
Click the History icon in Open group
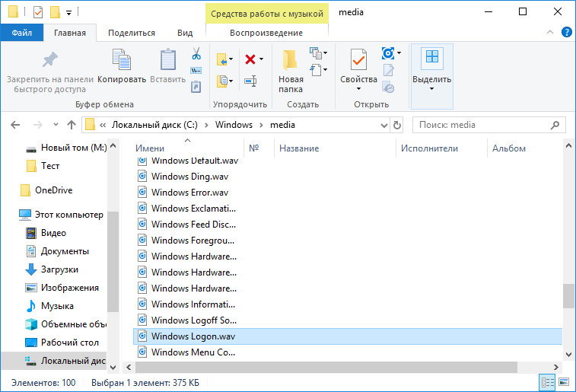[388, 88]
